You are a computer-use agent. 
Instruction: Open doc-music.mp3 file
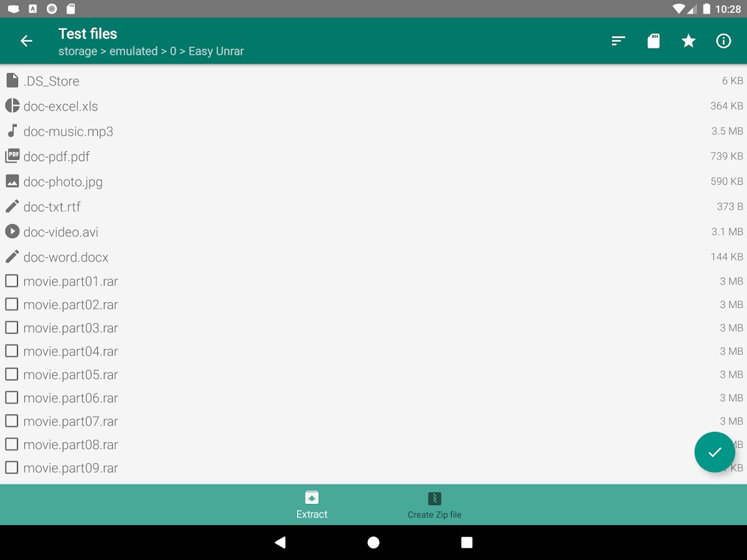[374, 131]
